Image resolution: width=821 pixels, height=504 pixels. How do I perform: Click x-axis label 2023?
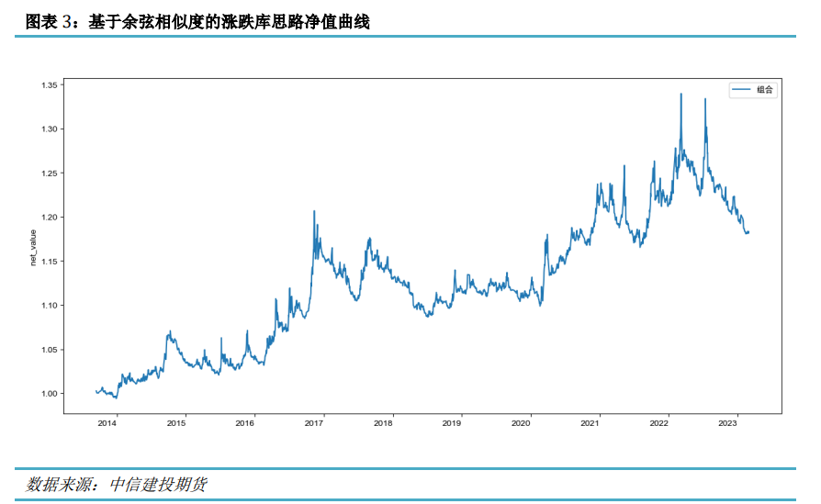[727, 423]
